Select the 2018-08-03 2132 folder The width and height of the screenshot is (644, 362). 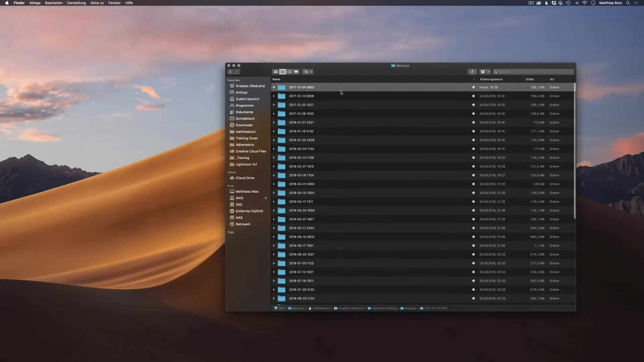pos(302,298)
